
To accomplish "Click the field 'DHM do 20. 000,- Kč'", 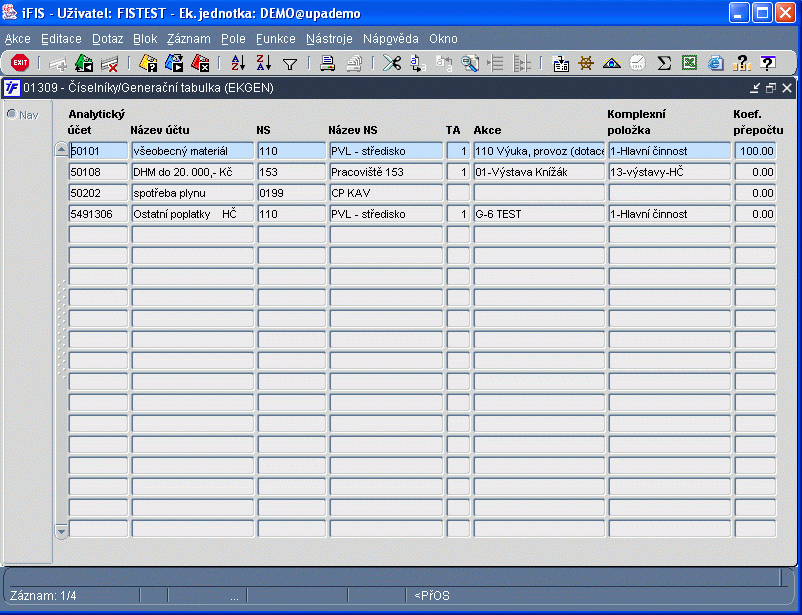I will click(x=193, y=172).
